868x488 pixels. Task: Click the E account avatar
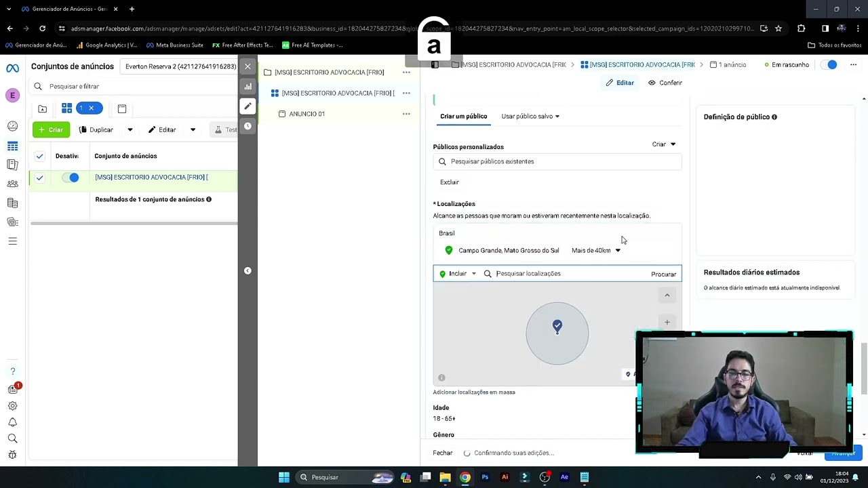12,96
